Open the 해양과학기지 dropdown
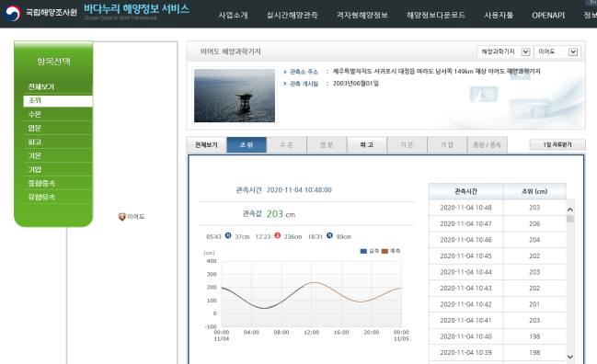Viewport: 597px width, 364px height. point(504,51)
